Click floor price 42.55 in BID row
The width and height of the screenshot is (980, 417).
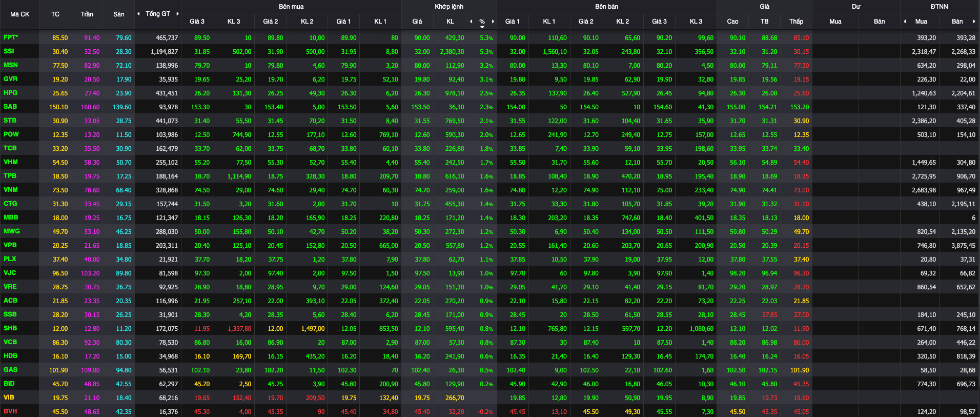[124, 384]
